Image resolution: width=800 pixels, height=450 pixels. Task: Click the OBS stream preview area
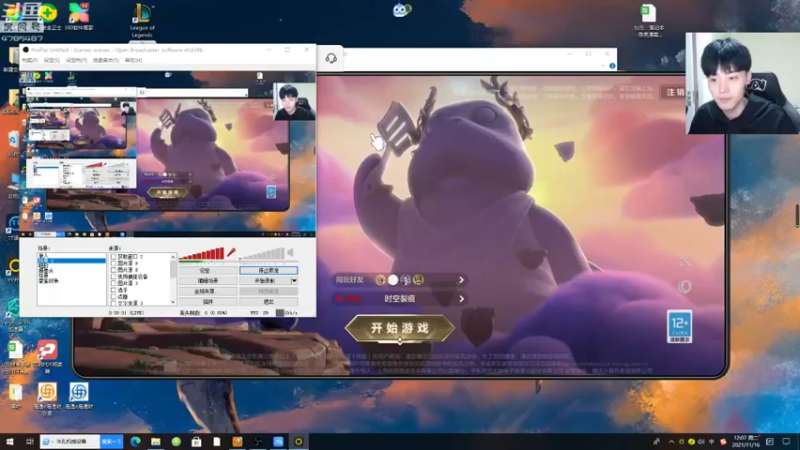[x=167, y=153]
